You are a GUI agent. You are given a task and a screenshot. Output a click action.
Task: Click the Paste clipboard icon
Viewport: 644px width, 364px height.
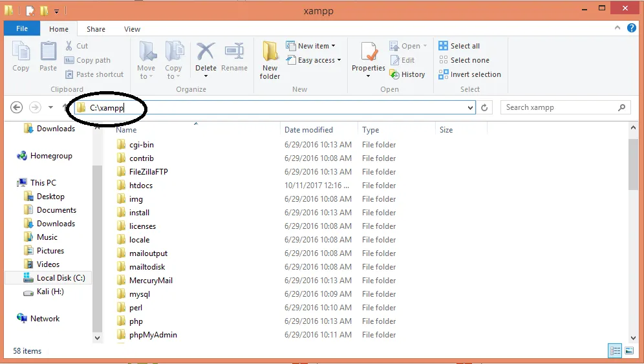click(x=48, y=51)
